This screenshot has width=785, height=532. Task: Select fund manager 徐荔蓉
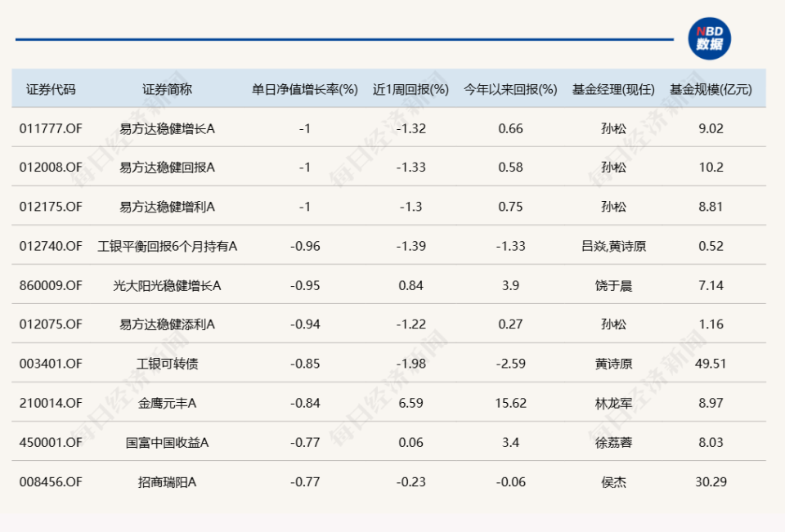pyautogui.click(x=614, y=442)
